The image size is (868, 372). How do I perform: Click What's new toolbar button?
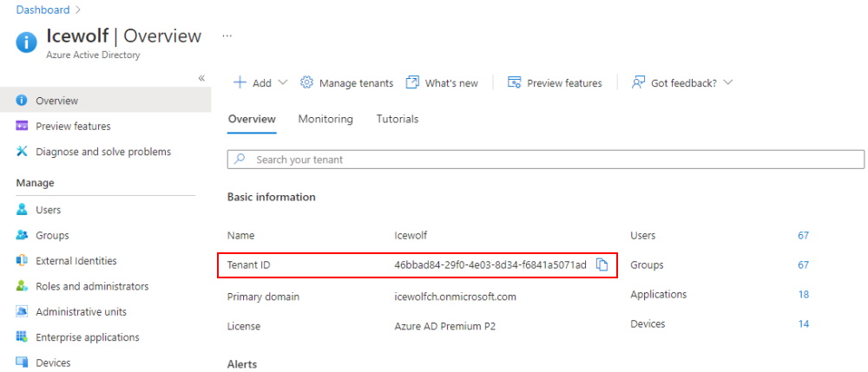(x=442, y=82)
